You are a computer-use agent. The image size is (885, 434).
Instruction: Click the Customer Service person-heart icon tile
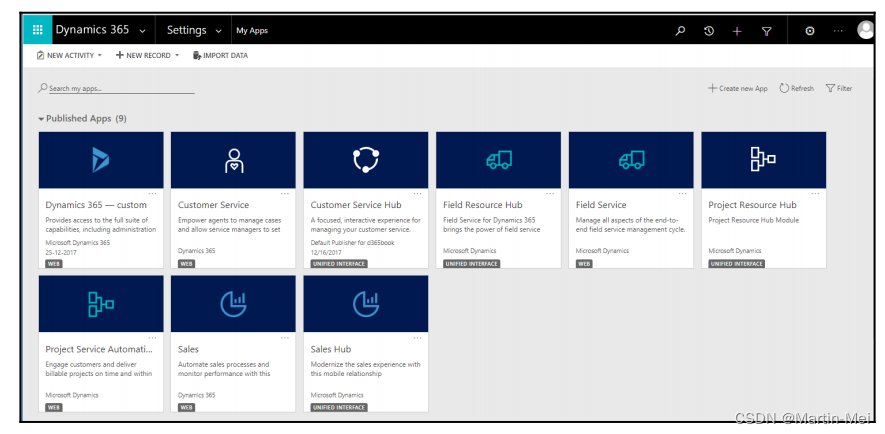point(234,160)
